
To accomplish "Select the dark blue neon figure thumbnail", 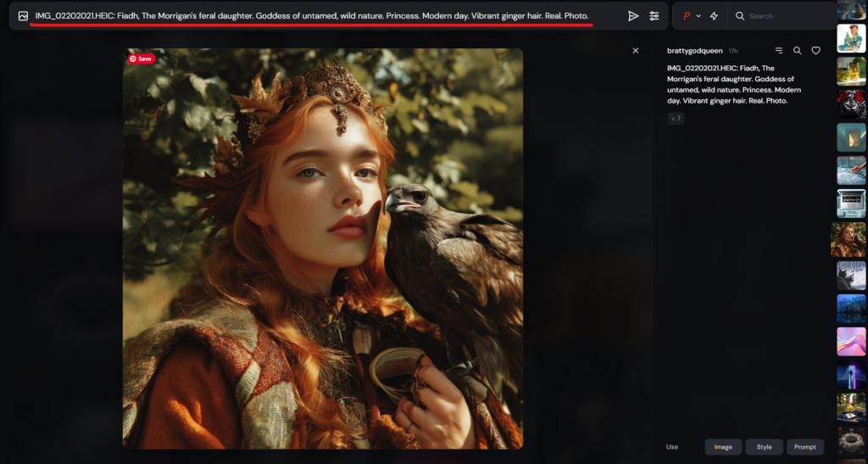I will (851, 375).
